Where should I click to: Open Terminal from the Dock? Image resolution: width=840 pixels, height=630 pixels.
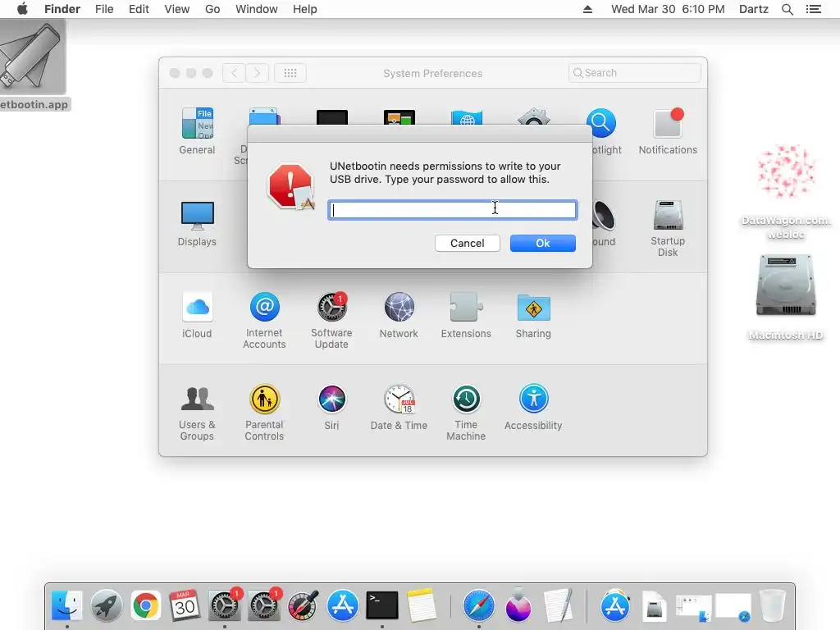382,606
